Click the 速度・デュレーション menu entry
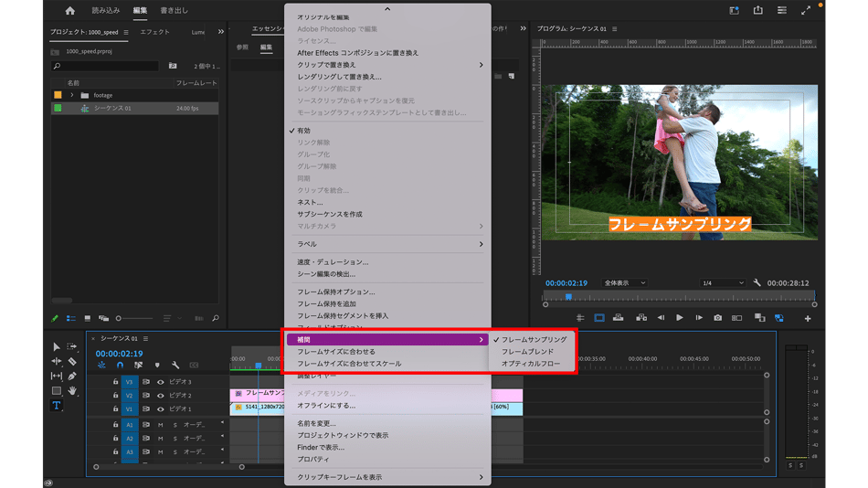Screen dimensions: 868x488 333,262
